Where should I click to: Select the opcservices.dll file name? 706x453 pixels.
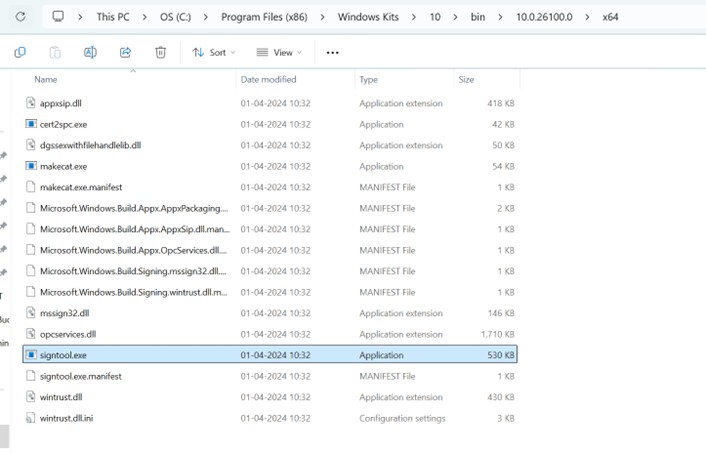click(x=68, y=334)
